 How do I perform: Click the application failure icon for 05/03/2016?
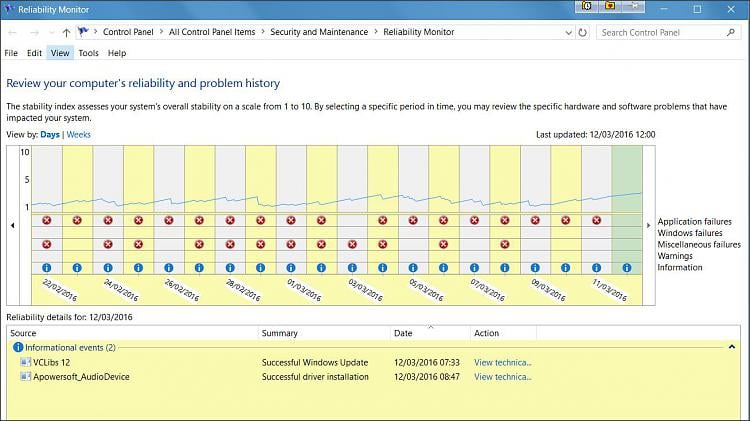click(413, 220)
